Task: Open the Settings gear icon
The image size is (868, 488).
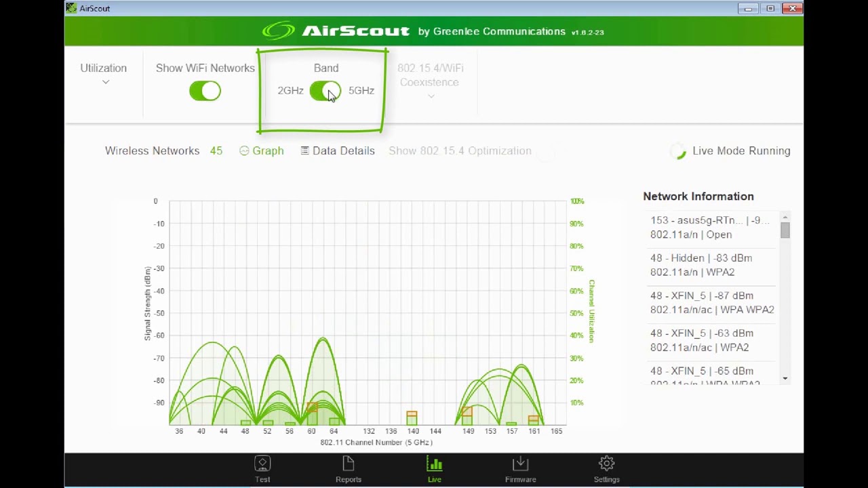Action: [606, 464]
